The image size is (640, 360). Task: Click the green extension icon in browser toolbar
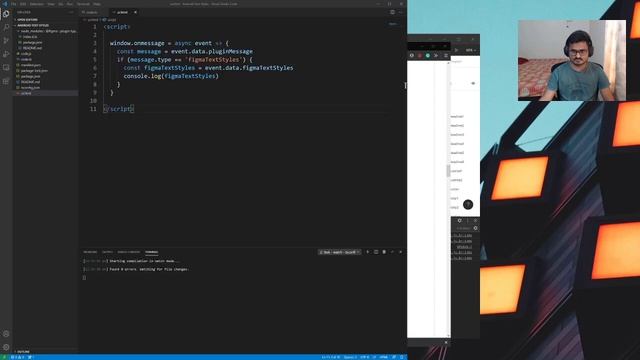[428, 56]
